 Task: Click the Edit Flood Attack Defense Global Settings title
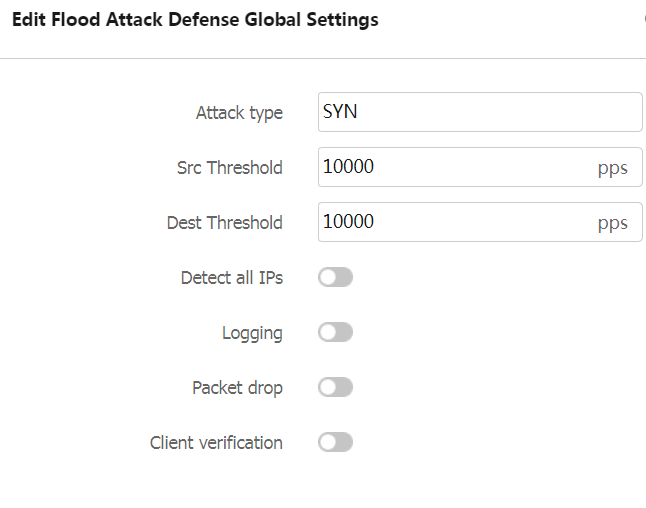click(x=195, y=20)
